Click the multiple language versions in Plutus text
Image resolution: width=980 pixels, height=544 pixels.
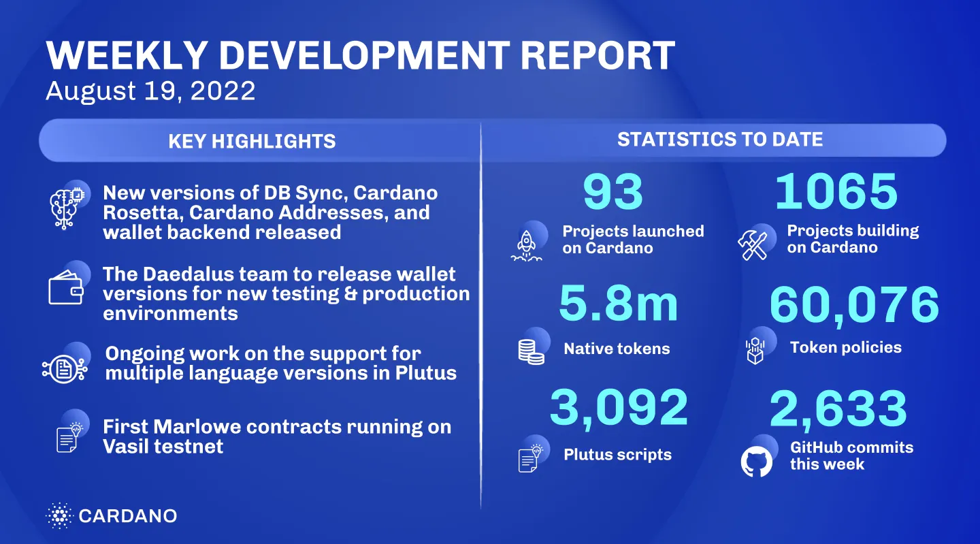click(281, 364)
